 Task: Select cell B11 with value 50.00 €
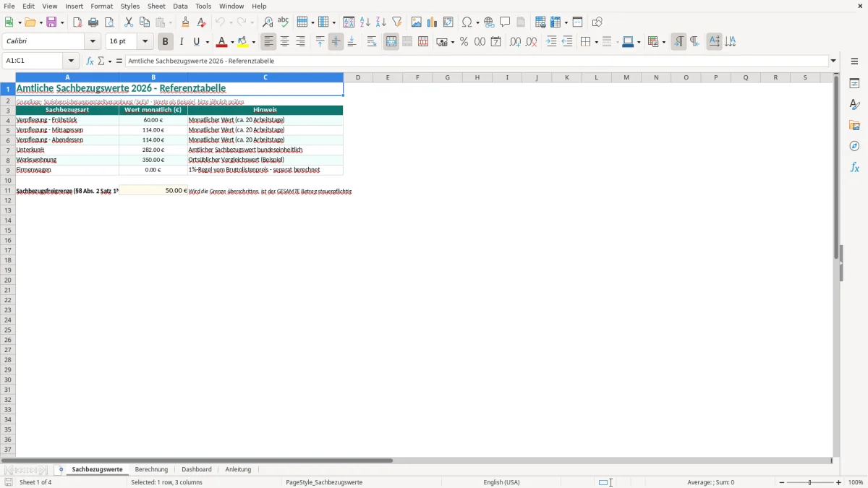point(153,191)
